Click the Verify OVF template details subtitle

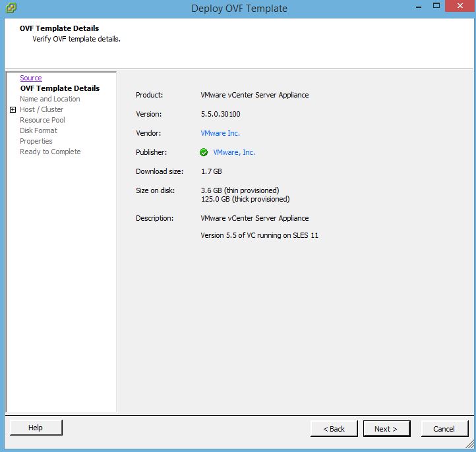(x=76, y=39)
